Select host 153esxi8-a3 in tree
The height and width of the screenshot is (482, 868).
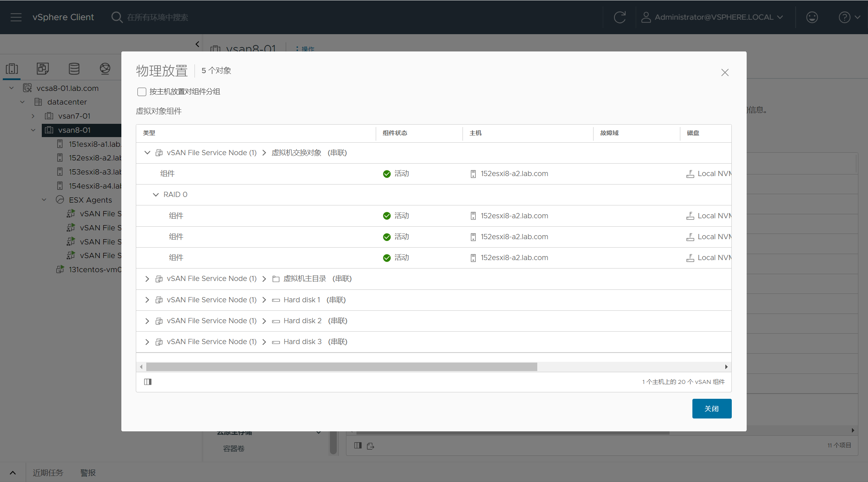[95, 172]
